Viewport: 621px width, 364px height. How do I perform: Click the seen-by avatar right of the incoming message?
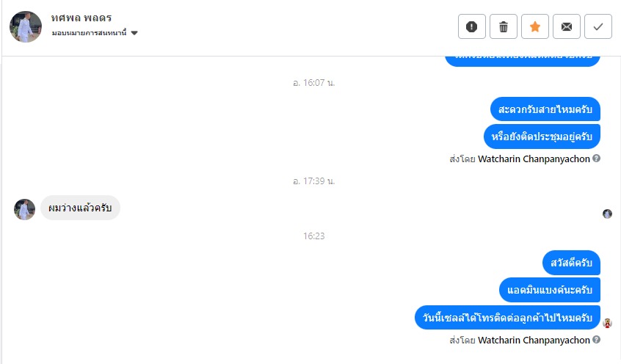point(607,214)
